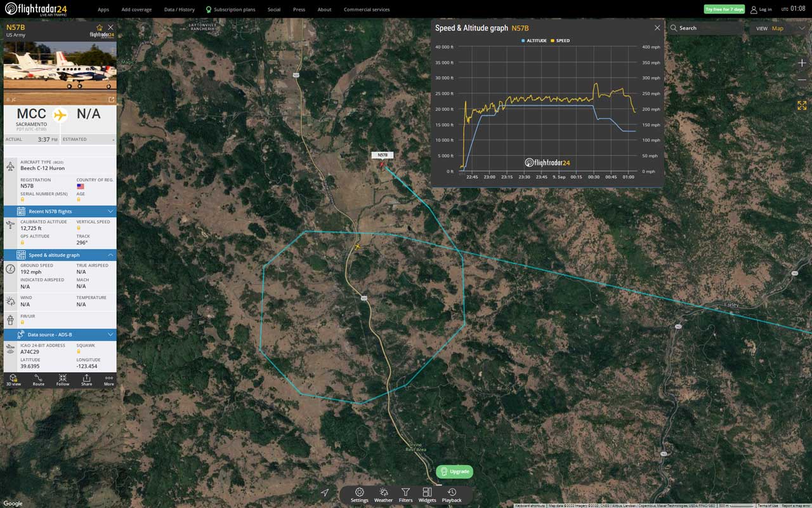This screenshot has width=812, height=508.
Task: Toggle the ALTITUDE series in graph legend
Action: click(x=534, y=41)
